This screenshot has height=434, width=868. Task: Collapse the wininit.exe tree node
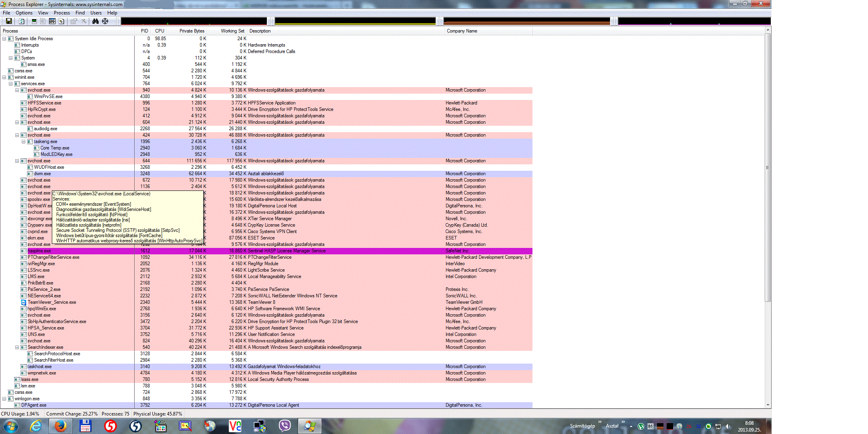(4, 78)
